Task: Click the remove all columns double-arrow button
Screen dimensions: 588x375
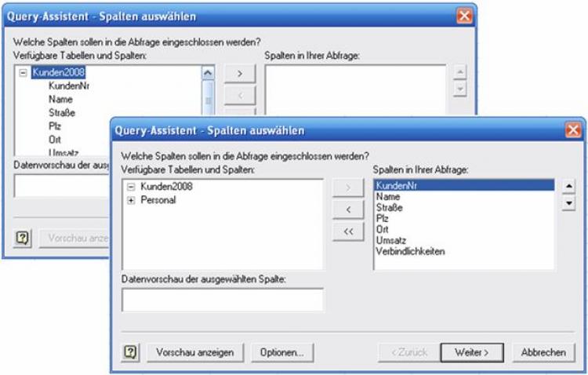Action: pos(348,231)
